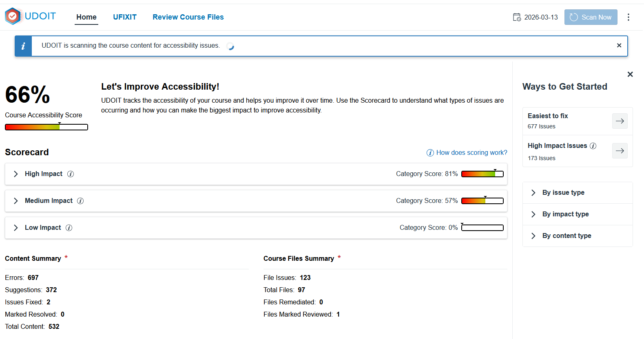Image resolution: width=644 pixels, height=339 pixels.
Task: Click Category Score: 81% text
Action: 427,174
